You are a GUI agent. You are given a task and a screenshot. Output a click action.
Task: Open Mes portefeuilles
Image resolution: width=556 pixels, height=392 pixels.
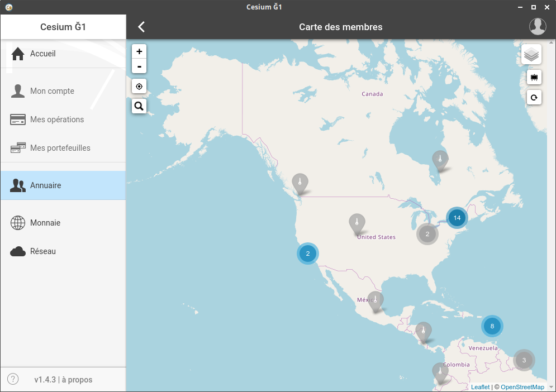pos(63,148)
